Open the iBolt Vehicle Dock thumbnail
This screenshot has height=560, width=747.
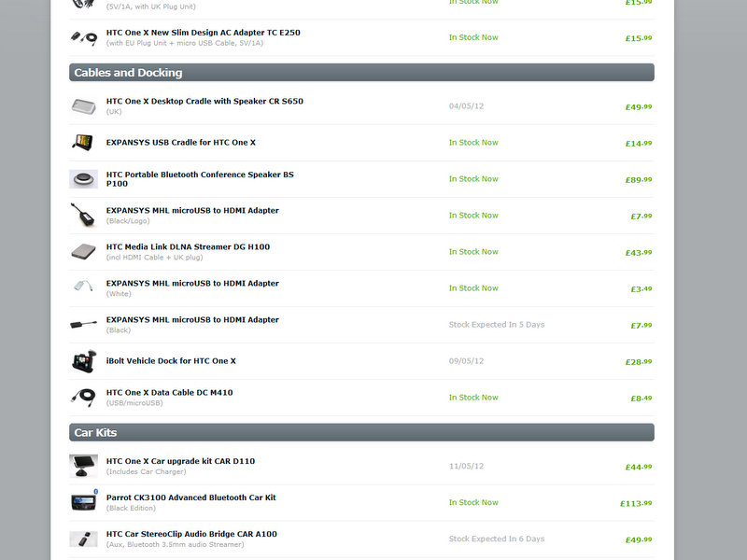83,361
